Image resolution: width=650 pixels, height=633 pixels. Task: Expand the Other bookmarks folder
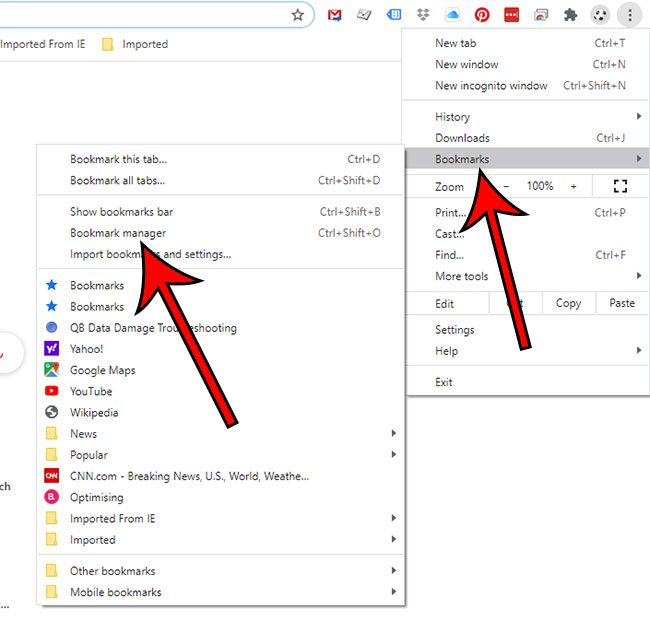[x=112, y=571]
